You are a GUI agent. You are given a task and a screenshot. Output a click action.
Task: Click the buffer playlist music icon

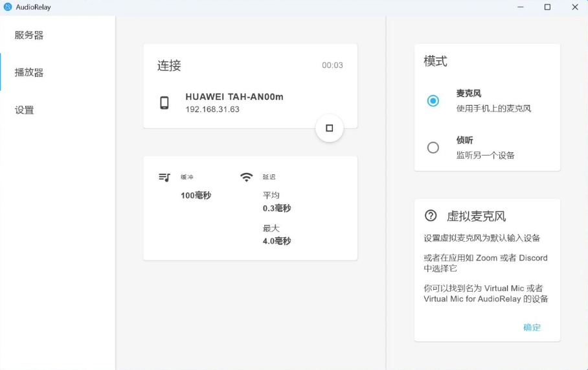click(164, 177)
